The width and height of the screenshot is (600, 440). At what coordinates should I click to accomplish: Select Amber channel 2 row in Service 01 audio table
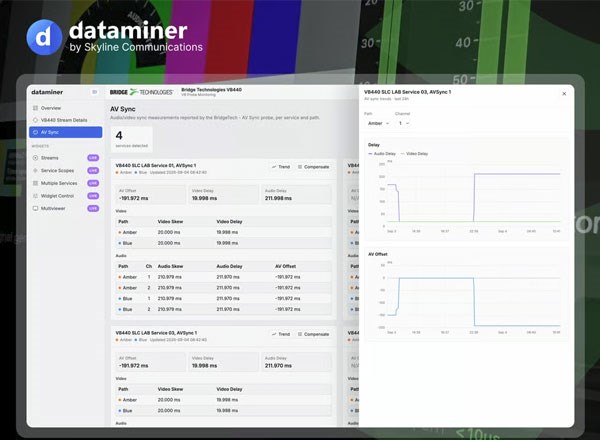click(x=223, y=287)
